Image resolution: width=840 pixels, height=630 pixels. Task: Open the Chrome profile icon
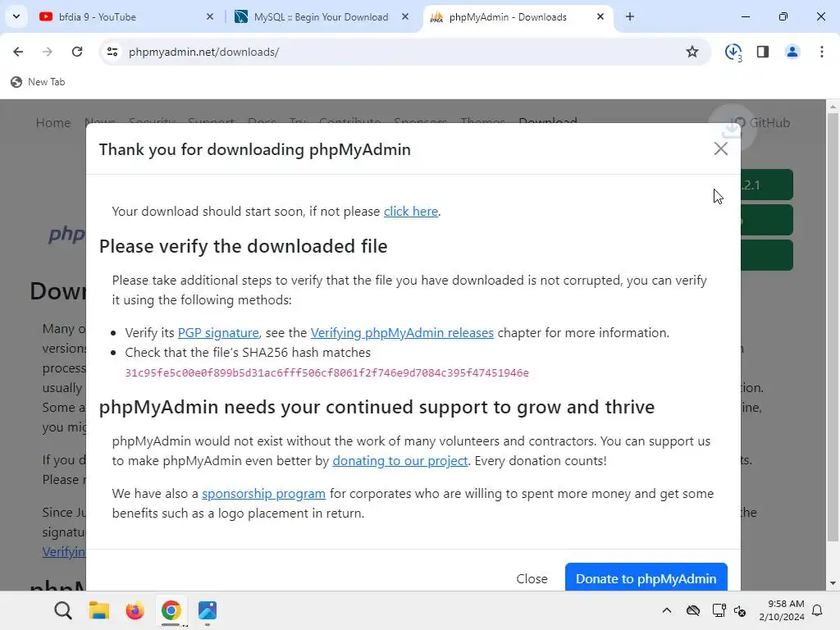click(792, 52)
